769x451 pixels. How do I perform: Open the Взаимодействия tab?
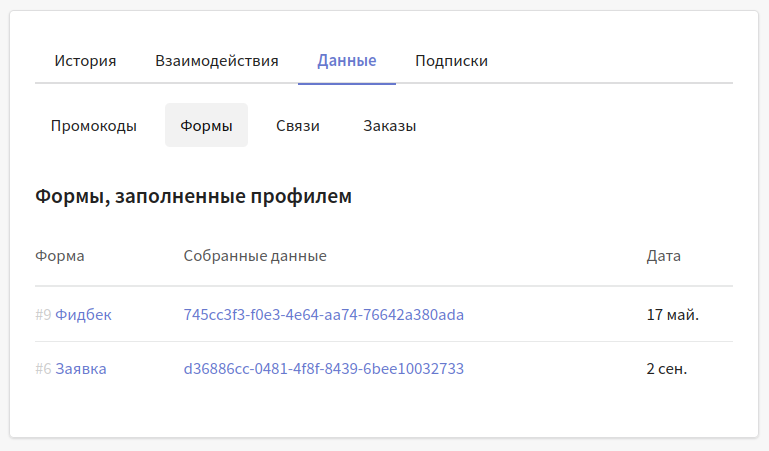(217, 61)
